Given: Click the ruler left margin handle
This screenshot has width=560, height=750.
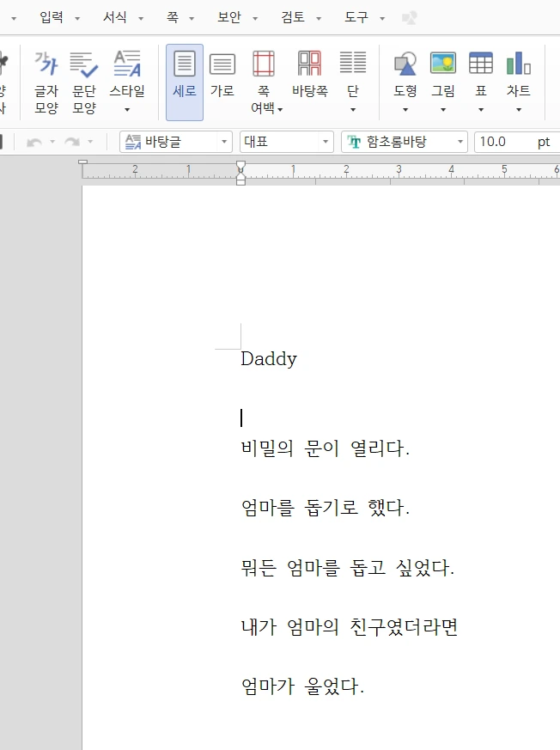Looking at the screenshot, I should pyautogui.click(x=82, y=162).
